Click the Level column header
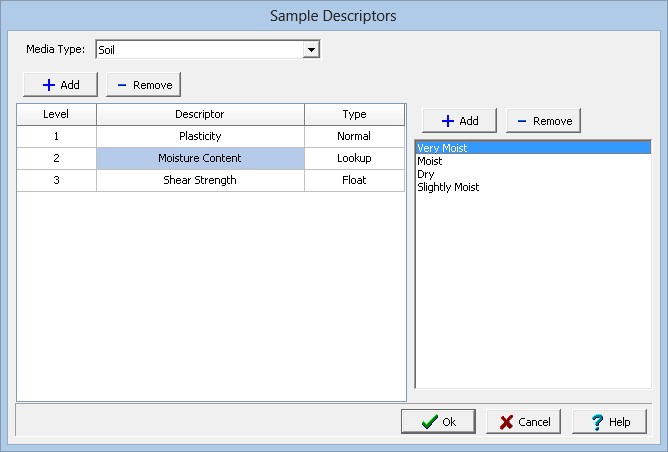Viewport: 668px width, 452px height. pyautogui.click(x=56, y=114)
